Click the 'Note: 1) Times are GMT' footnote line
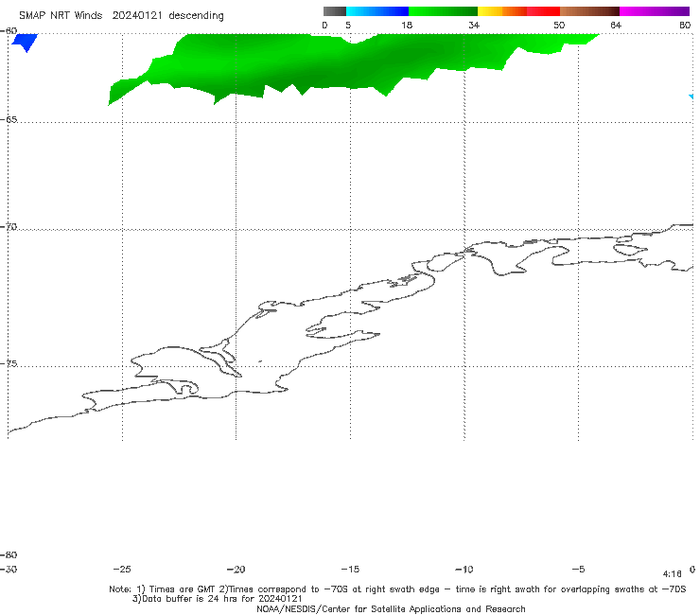700x615 pixels. pos(397,589)
